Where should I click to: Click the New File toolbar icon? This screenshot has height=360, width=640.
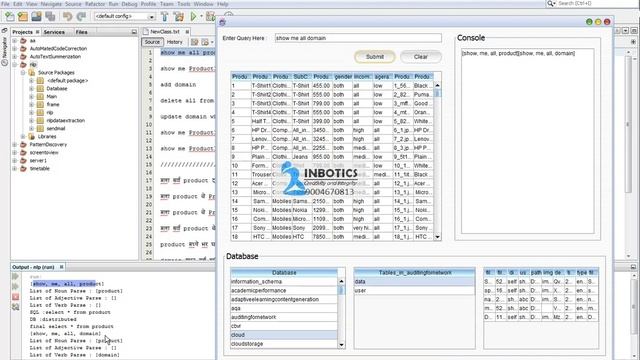(x=10, y=16)
